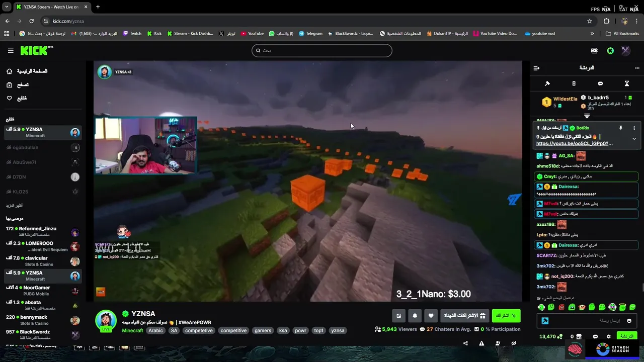Click the Minecraft category link
The image size is (644, 362).
click(132, 330)
